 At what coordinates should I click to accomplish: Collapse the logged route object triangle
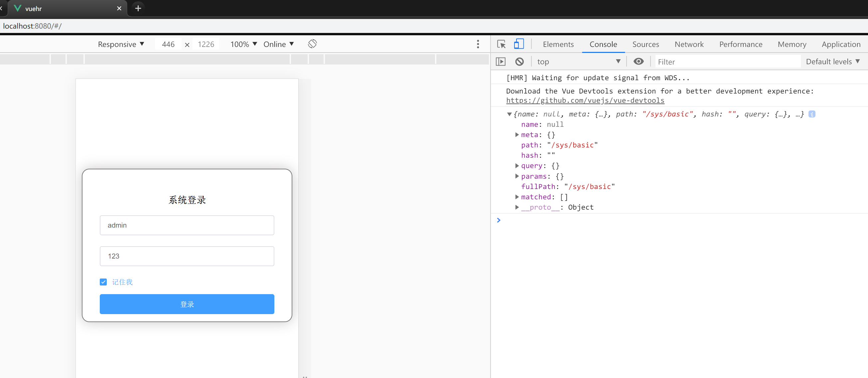coord(509,114)
